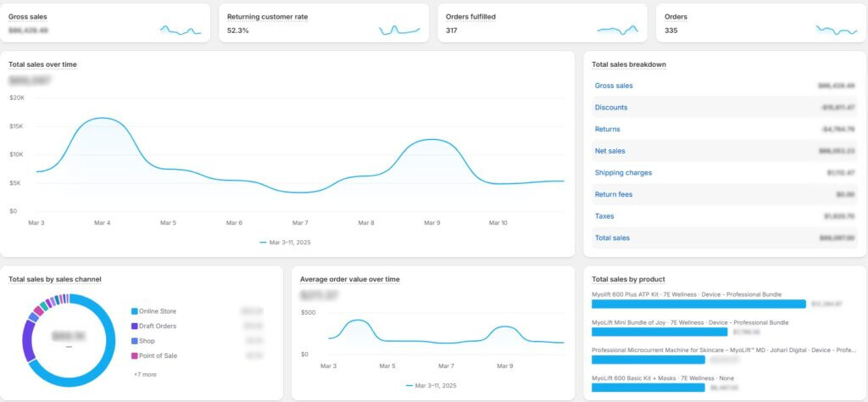Open Returns in Total sales breakdown
Image resolution: width=868 pixels, height=402 pixels.
pyautogui.click(x=607, y=130)
